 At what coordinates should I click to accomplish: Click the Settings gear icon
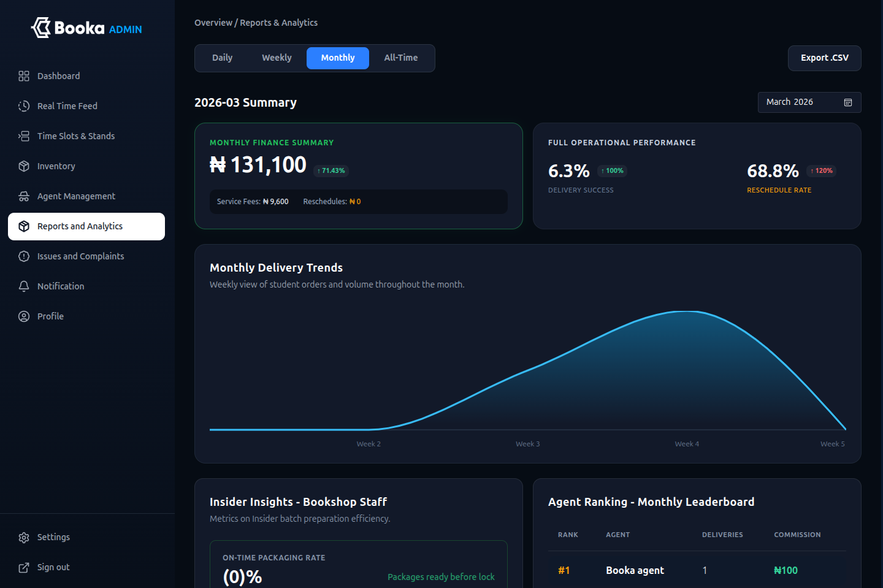pos(24,538)
